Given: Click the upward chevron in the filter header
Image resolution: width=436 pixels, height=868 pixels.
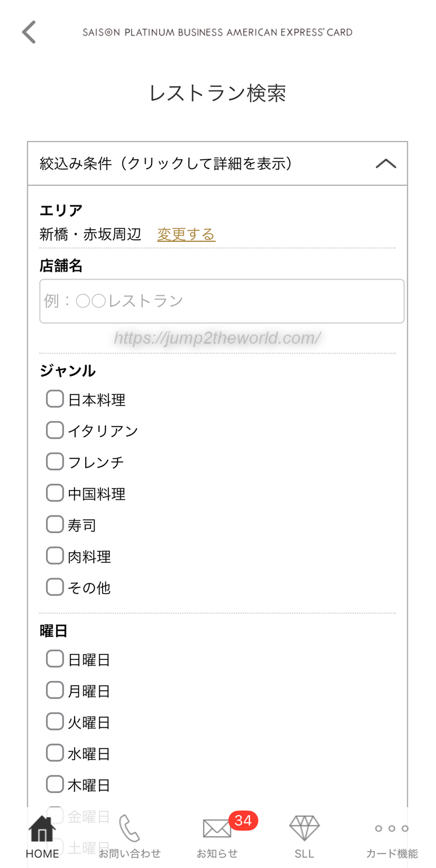Looking at the screenshot, I should [385, 164].
